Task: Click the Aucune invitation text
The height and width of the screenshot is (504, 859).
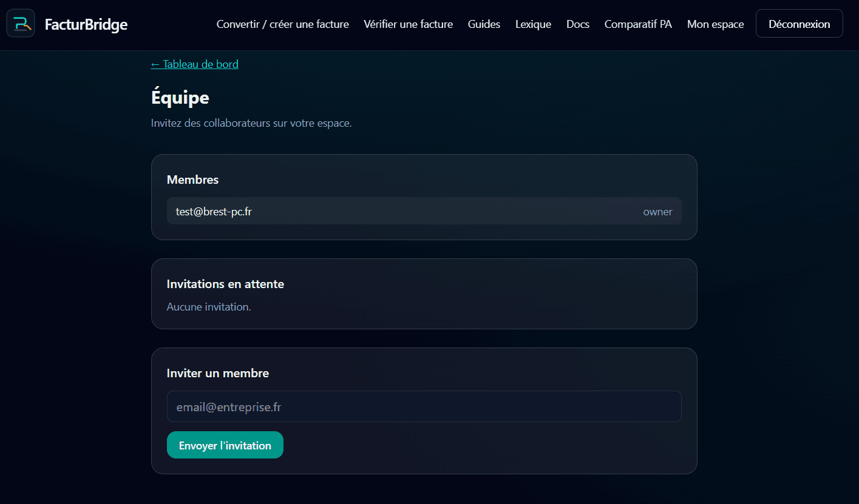Action: click(209, 307)
